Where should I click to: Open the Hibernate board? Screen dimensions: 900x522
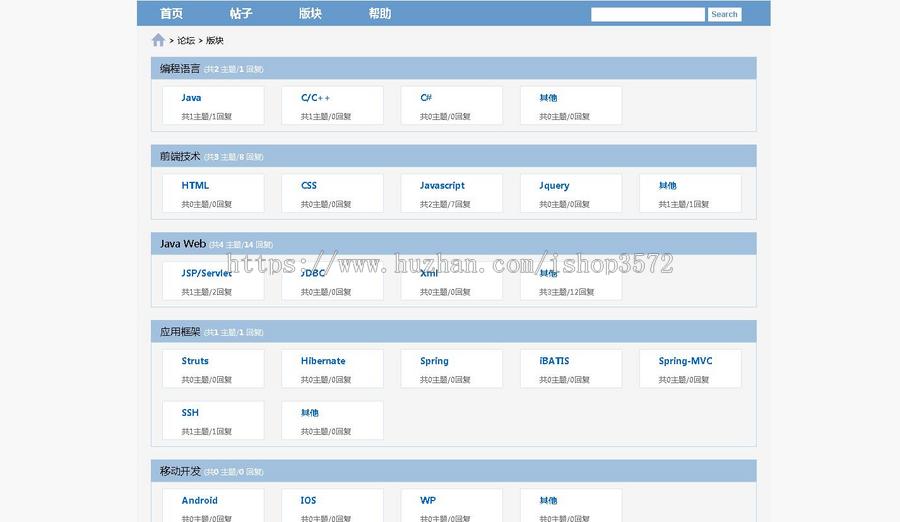[x=323, y=361]
